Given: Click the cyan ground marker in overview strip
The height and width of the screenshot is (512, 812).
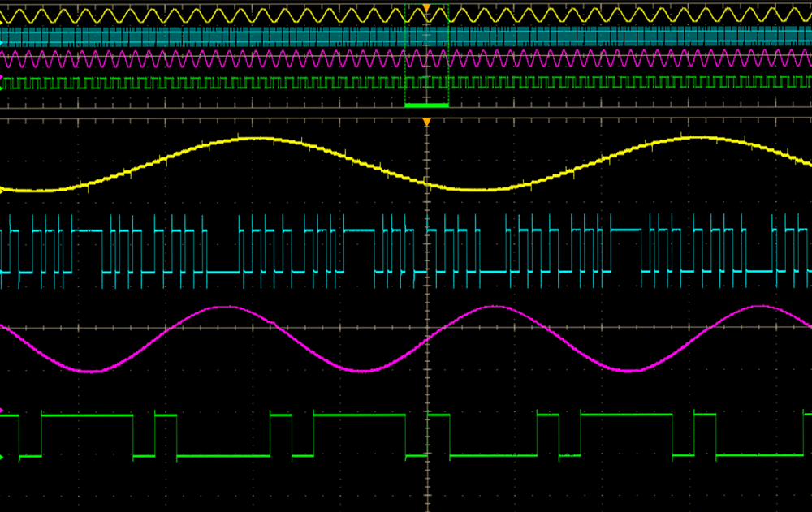Looking at the screenshot, I should pos(2,42).
